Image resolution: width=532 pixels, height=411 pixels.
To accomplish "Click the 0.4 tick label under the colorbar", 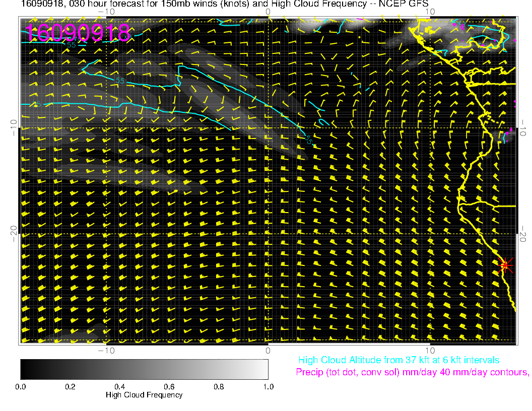I will click(x=119, y=386).
